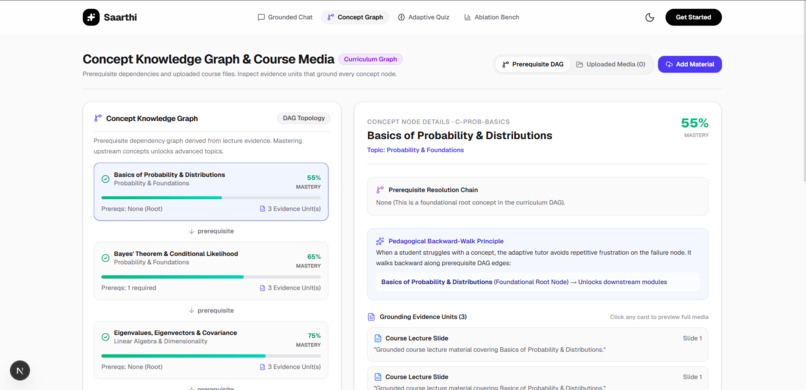
Task: Toggle dark mode with the moon icon
Action: coord(650,17)
